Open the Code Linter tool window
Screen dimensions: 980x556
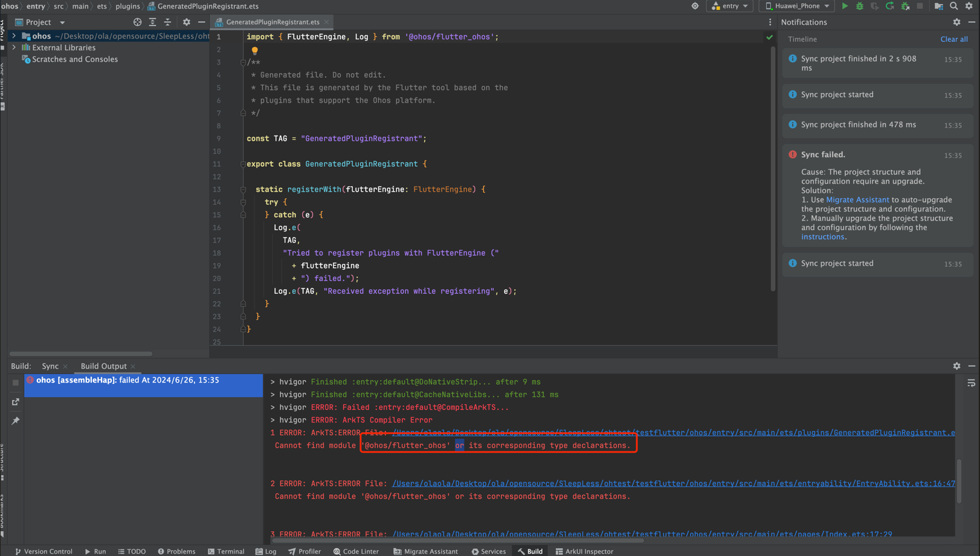point(356,551)
